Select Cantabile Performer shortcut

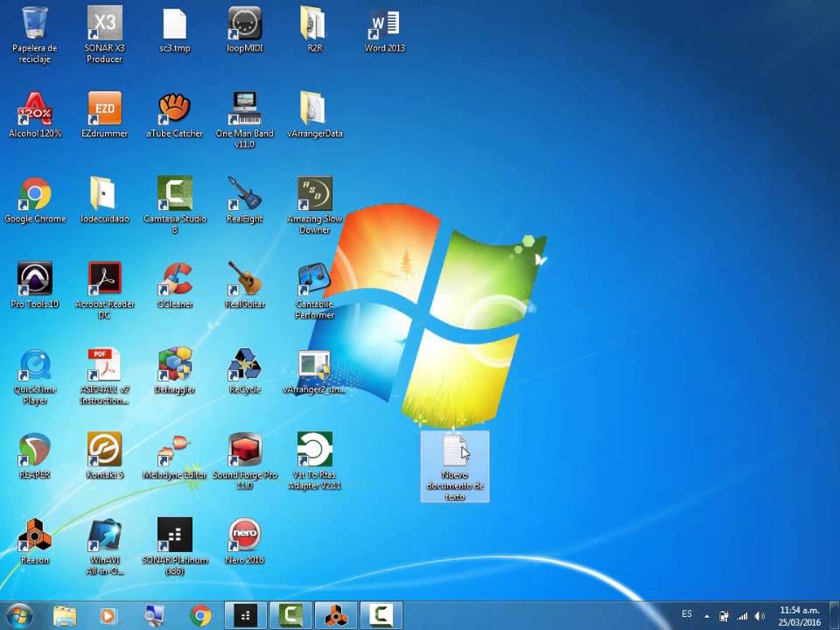[314, 290]
